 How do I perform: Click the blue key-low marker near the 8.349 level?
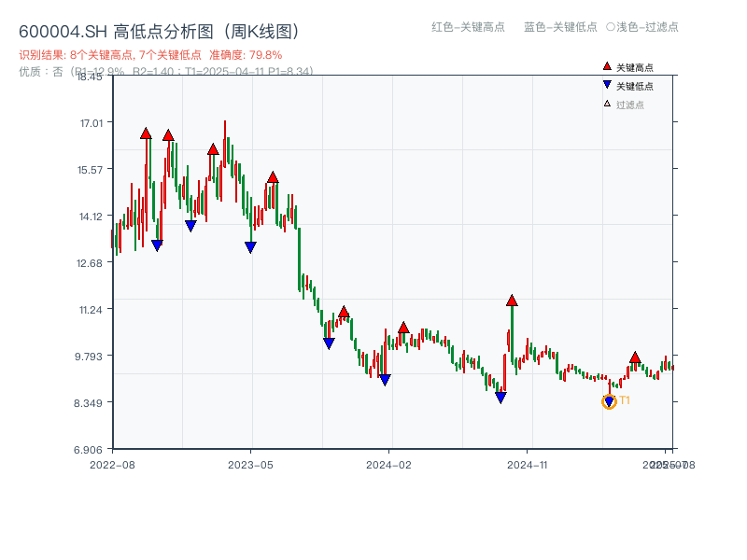pos(500,397)
